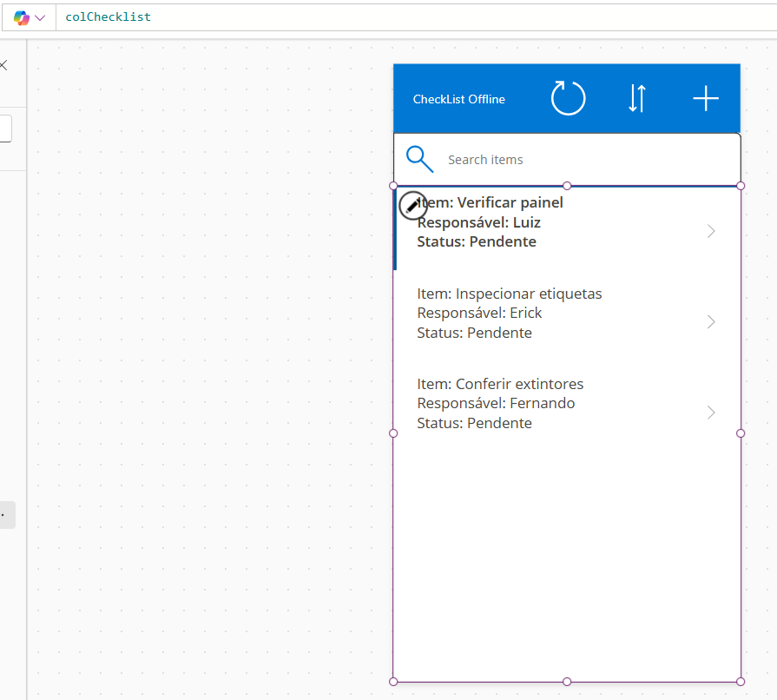Viewport: 777px width, 700px height.
Task: Click the sort arrows icon in header
Action: pos(636,98)
